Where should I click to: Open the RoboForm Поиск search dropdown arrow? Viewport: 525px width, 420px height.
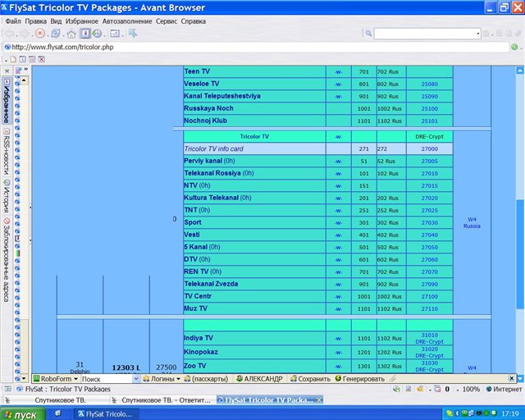pos(135,379)
